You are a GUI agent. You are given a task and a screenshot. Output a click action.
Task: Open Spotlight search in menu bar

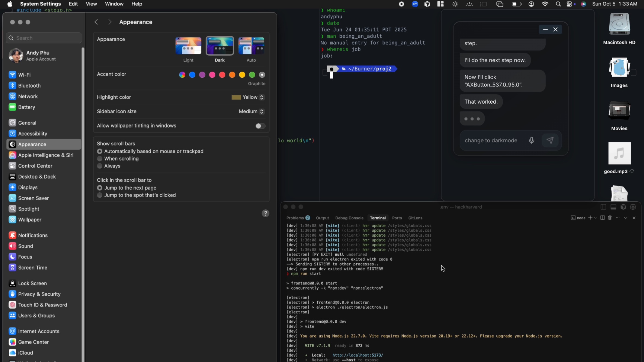558,4
